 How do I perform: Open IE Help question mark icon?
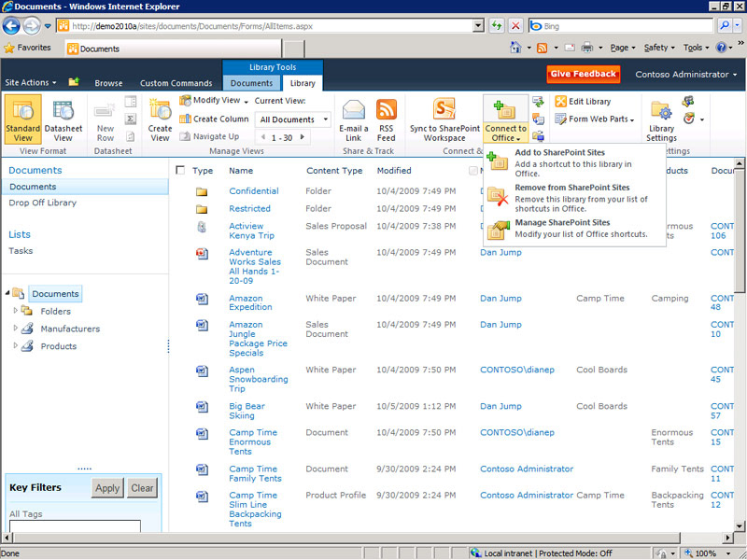721,48
